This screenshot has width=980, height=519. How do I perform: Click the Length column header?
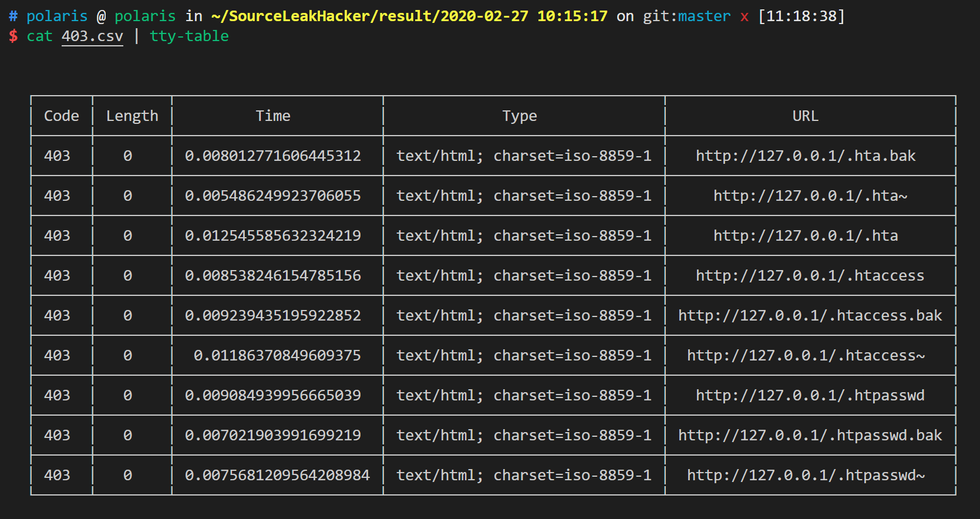click(x=132, y=116)
